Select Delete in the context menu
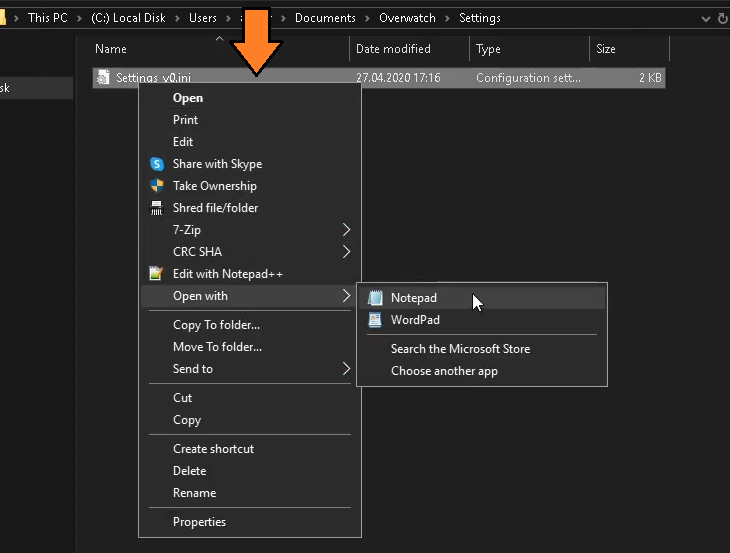The height and width of the screenshot is (553, 730). (x=250, y=471)
